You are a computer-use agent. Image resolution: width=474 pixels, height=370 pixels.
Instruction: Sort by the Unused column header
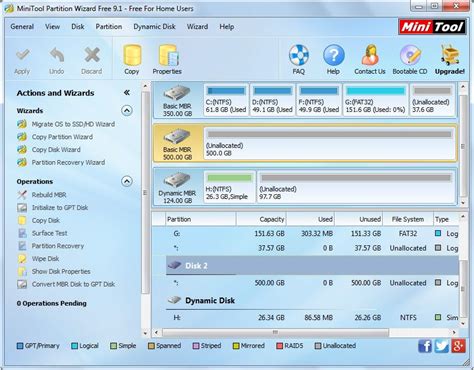pos(359,219)
